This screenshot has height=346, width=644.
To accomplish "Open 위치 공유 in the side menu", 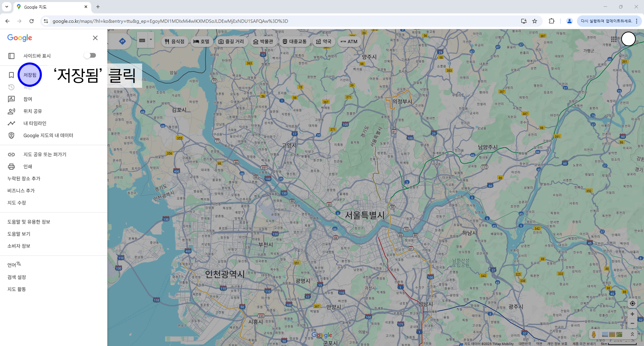I will [32, 111].
